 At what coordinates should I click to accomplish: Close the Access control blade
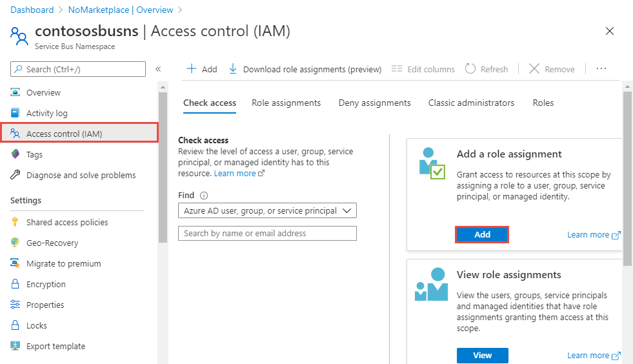pyautogui.click(x=610, y=31)
